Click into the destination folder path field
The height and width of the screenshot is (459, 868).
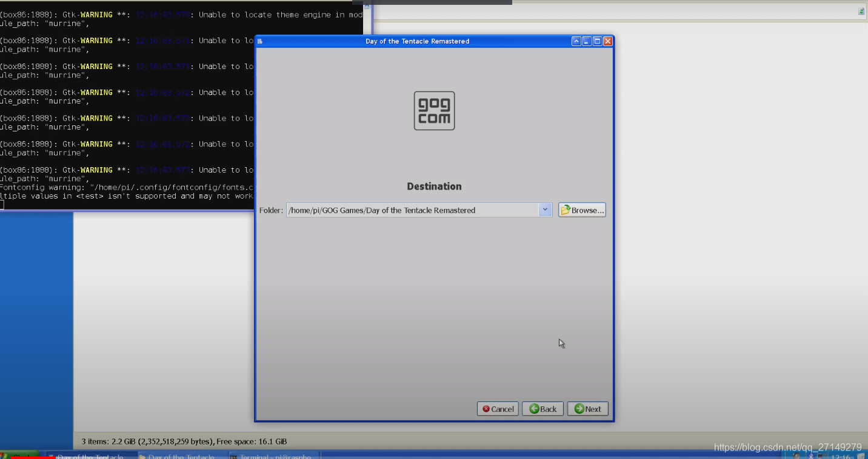413,210
